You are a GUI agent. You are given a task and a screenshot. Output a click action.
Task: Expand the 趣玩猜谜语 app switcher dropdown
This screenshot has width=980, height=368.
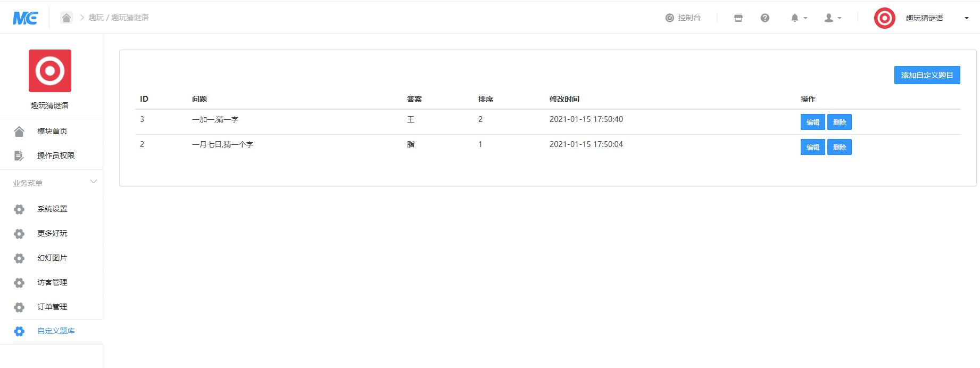tap(966, 18)
